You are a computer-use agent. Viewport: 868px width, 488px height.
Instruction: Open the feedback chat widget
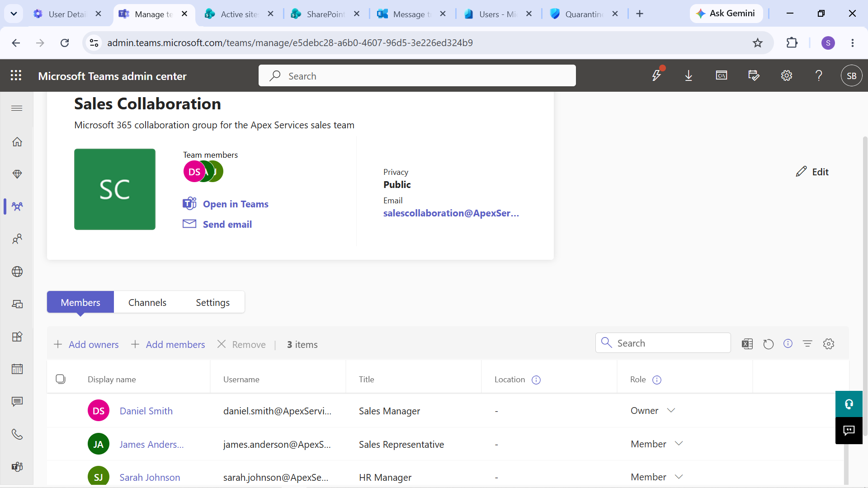(x=849, y=431)
